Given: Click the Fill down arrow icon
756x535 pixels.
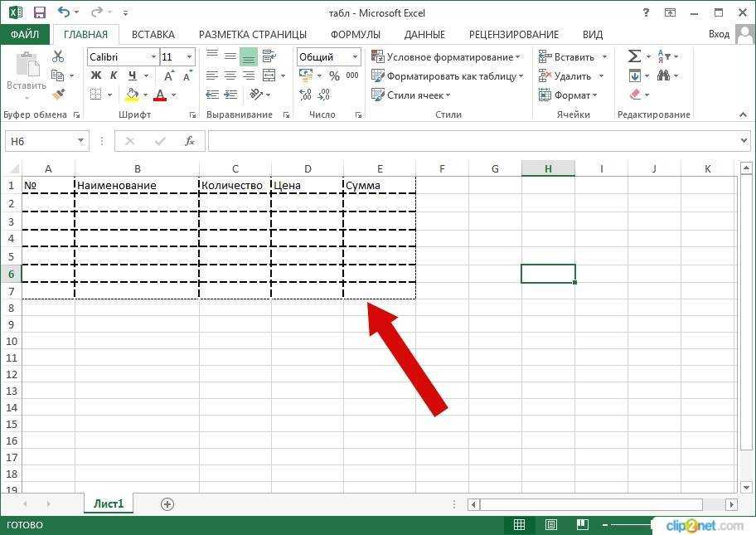Looking at the screenshot, I should 635,75.
